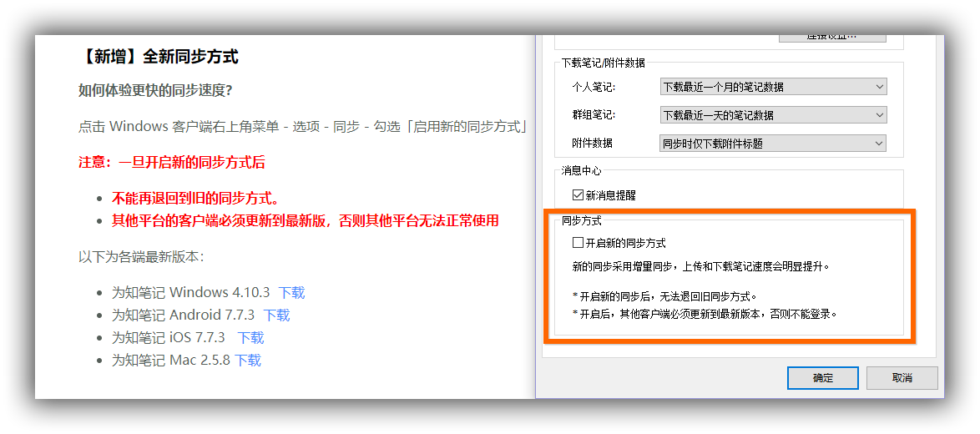Uncheck the 新消息提醒 checkbox
This screenshot has width=980, height=434.
(578, 195)
